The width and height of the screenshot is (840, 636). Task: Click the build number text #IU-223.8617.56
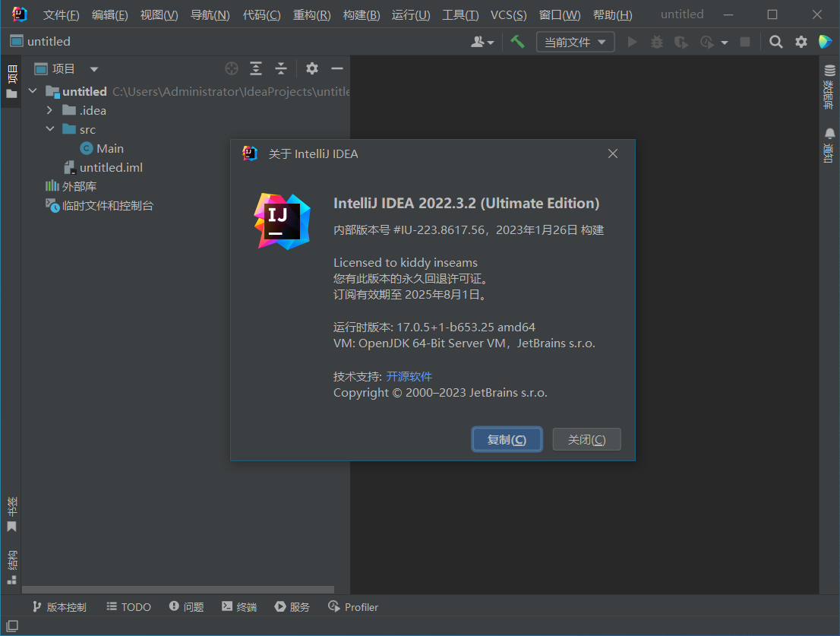coord(439,230)
